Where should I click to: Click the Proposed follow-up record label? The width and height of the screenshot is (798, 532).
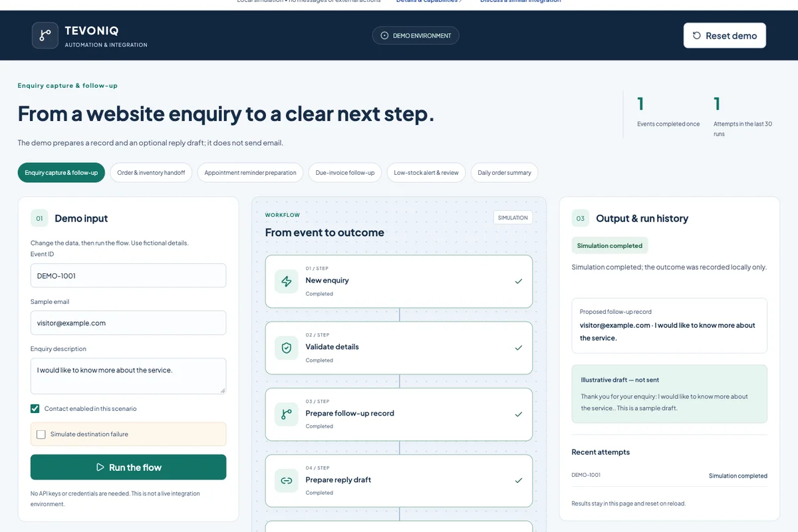616,311
